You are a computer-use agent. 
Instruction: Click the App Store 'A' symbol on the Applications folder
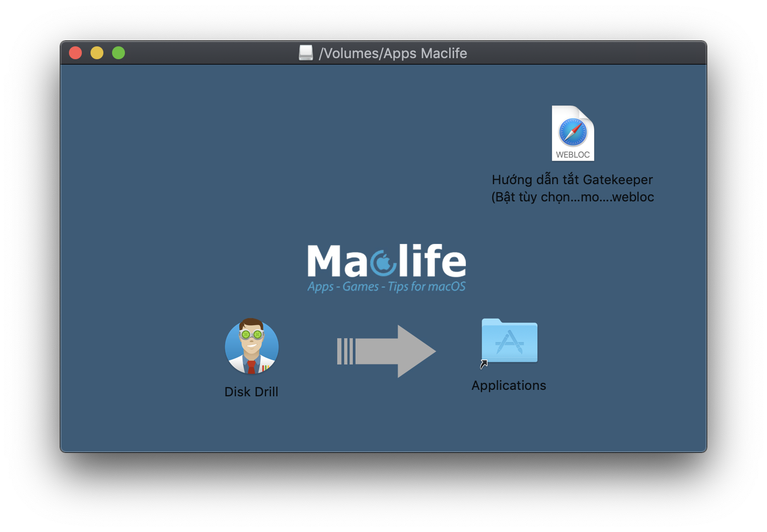coord(511,342)
